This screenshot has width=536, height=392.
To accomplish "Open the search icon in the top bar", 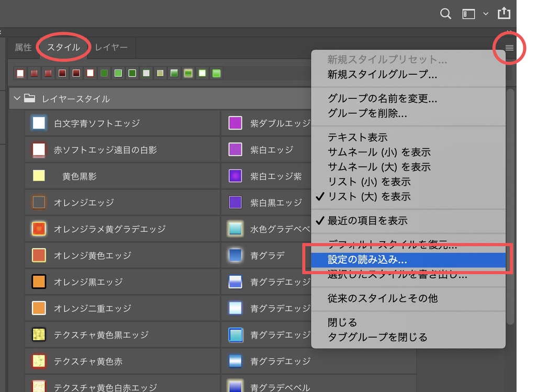I will [445, 14].
